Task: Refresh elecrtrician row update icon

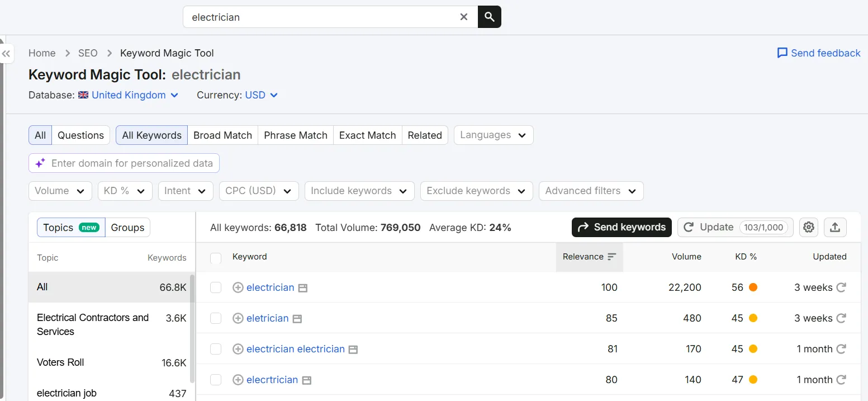Action: (x=841, y=380)
